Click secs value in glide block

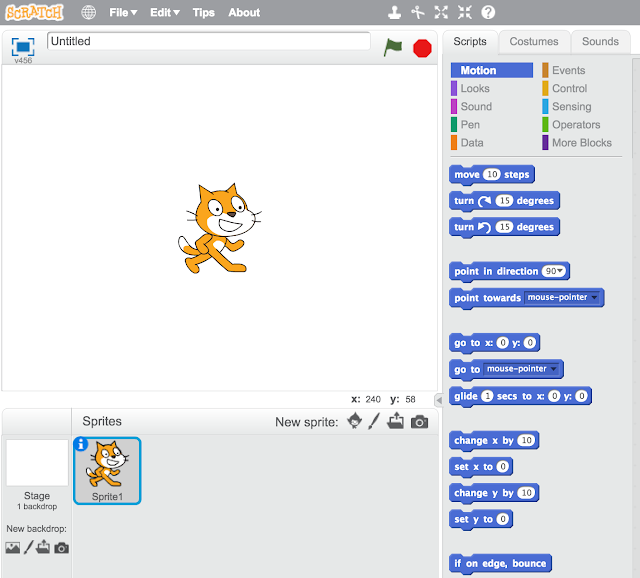(x=487, y=396)
